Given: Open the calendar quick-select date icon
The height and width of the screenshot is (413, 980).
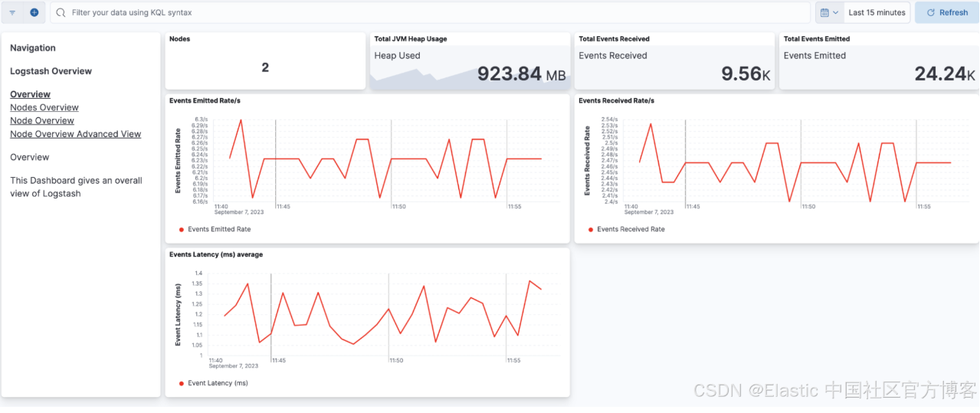Looking at the screenshot, I should point(824,12).
